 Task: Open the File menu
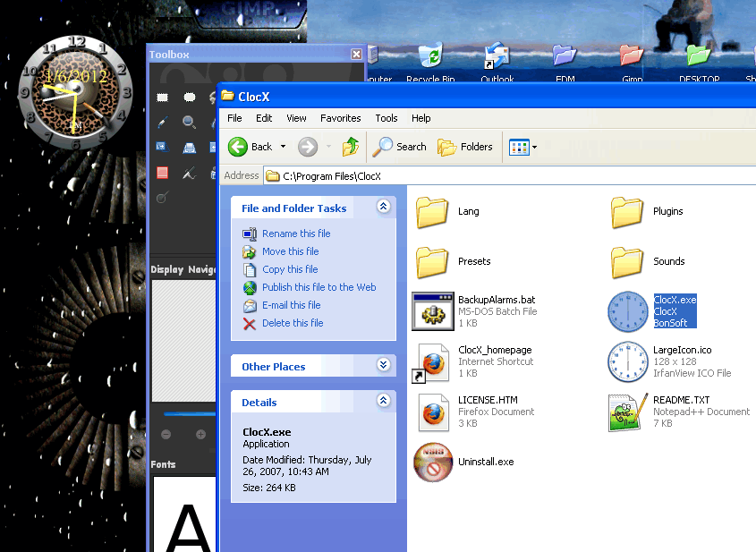[234, 118]
